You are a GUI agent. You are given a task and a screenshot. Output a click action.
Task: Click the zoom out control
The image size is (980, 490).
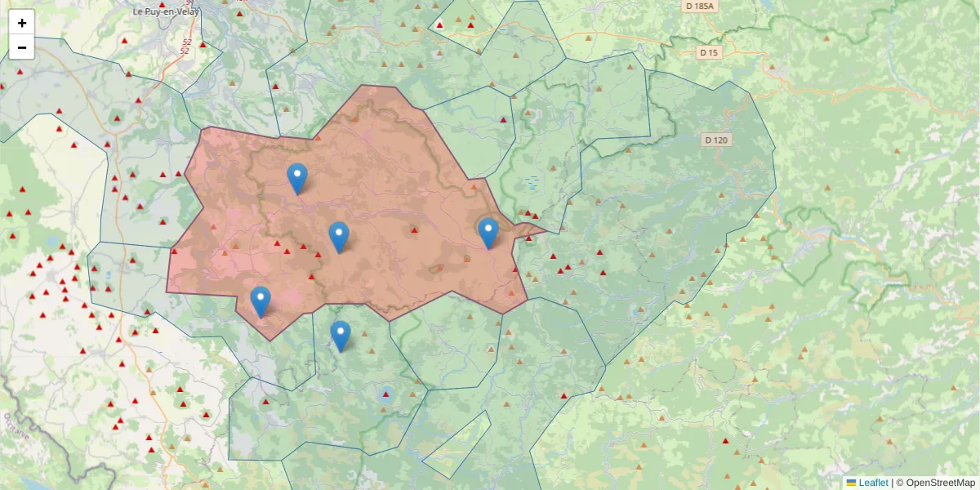click(21, 47)
